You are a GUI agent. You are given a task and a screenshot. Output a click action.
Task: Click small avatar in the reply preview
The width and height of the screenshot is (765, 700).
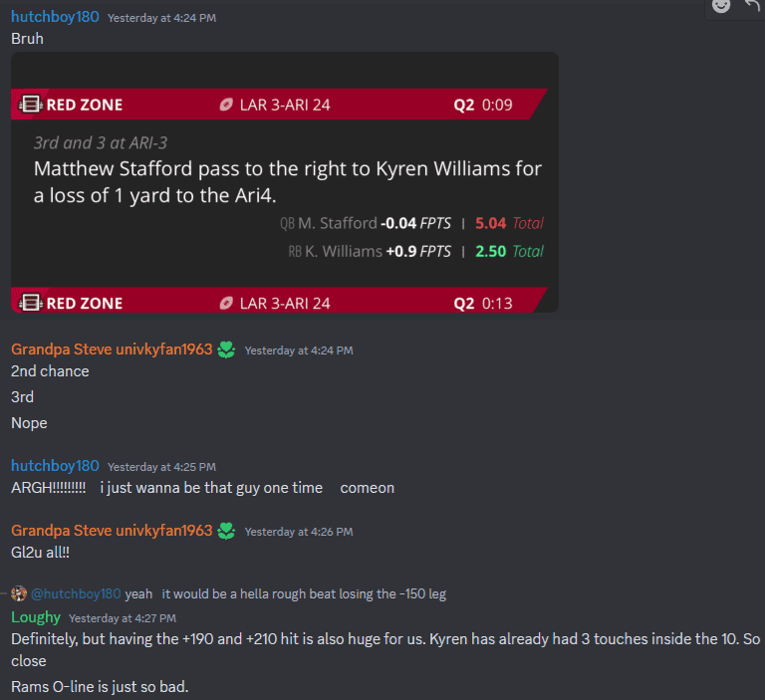19,593
